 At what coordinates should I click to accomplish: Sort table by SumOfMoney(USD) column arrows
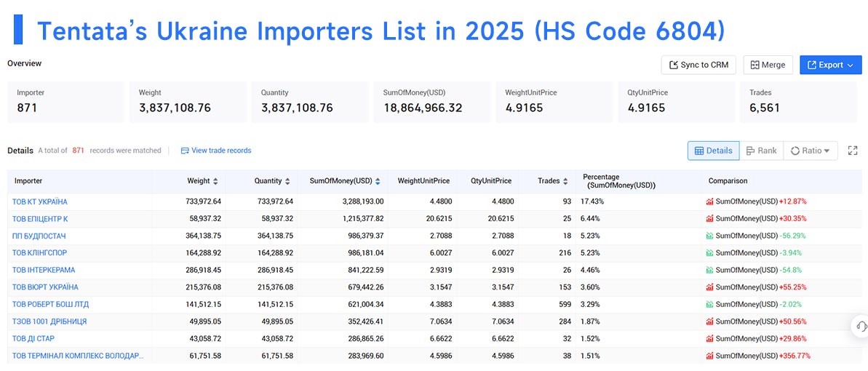378,181
